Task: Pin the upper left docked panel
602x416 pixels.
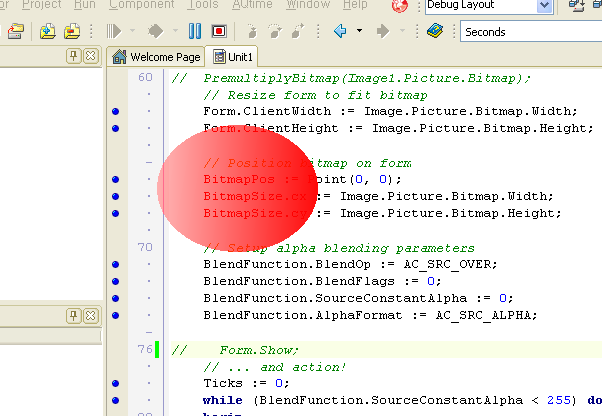Action: coord(73,55)
